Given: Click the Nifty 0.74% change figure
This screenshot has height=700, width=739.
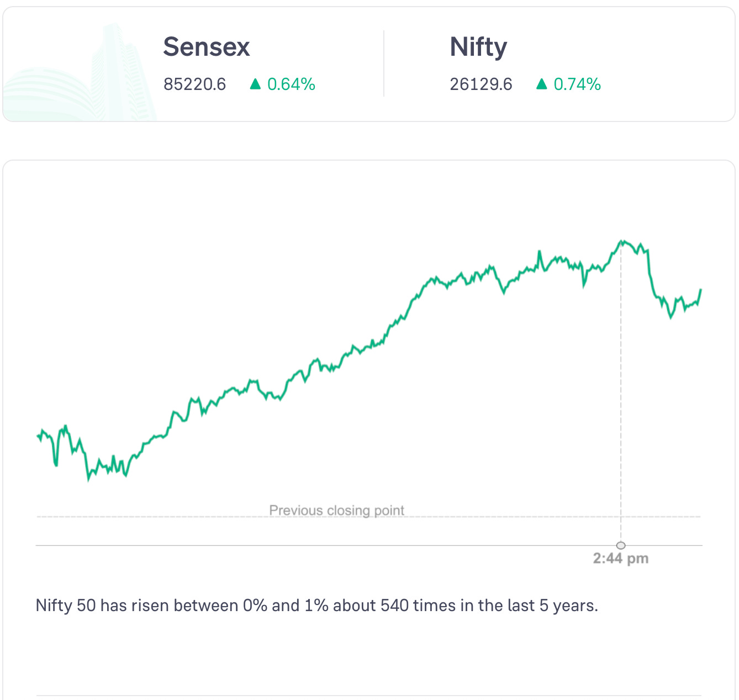Looking at the screenshot, I should 577,84.
